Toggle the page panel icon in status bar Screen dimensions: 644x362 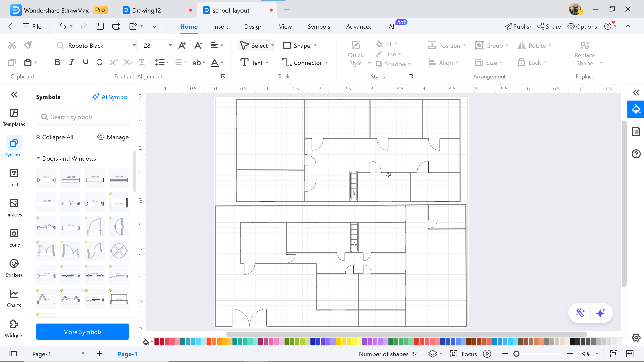(14, 354)
